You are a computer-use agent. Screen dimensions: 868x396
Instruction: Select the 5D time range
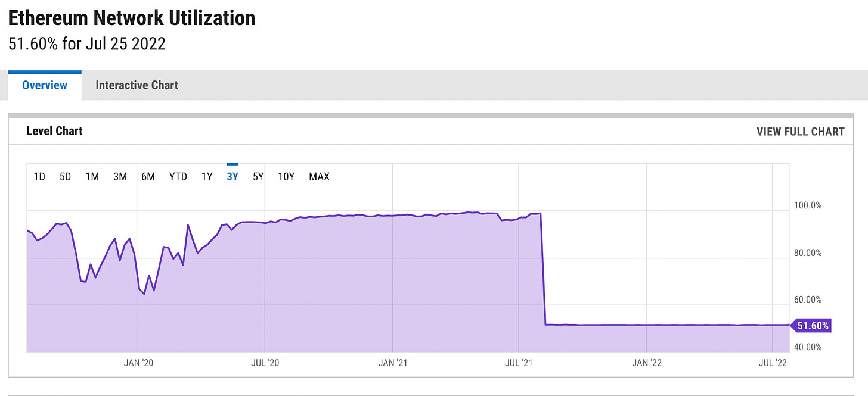click(x=66, y=176)
